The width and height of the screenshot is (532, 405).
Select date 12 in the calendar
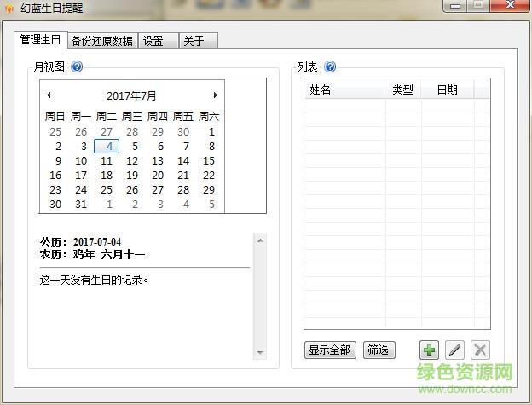pos(132,161)
